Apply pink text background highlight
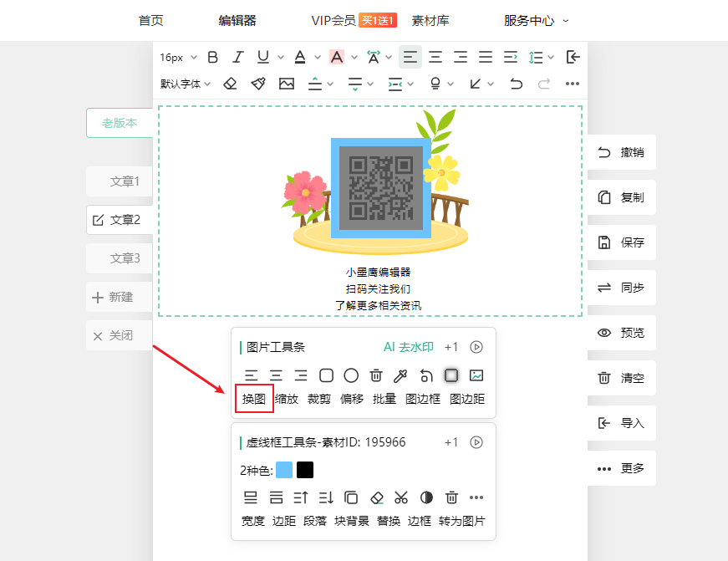 coord(337,57)
